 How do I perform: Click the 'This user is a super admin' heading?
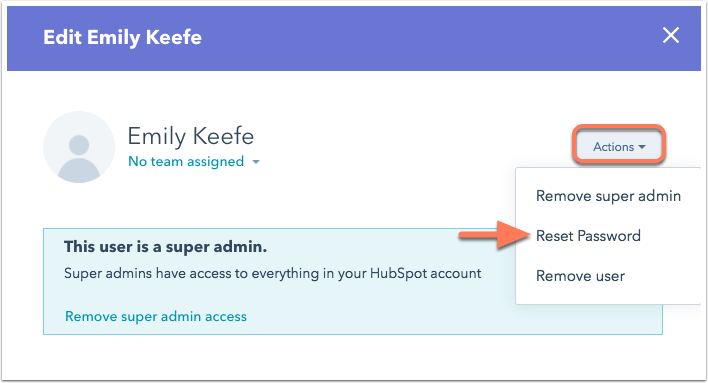pos(165,247)
